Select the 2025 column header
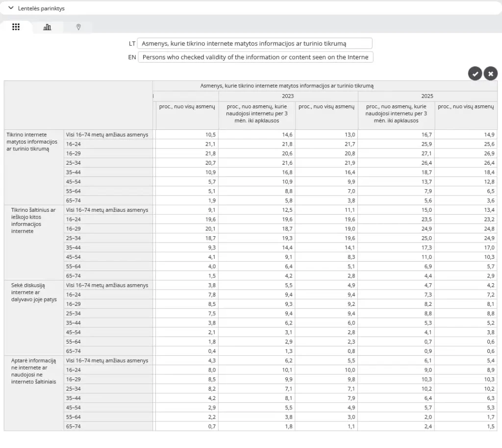This screenshot has width=502, height=448. (427, 96)
